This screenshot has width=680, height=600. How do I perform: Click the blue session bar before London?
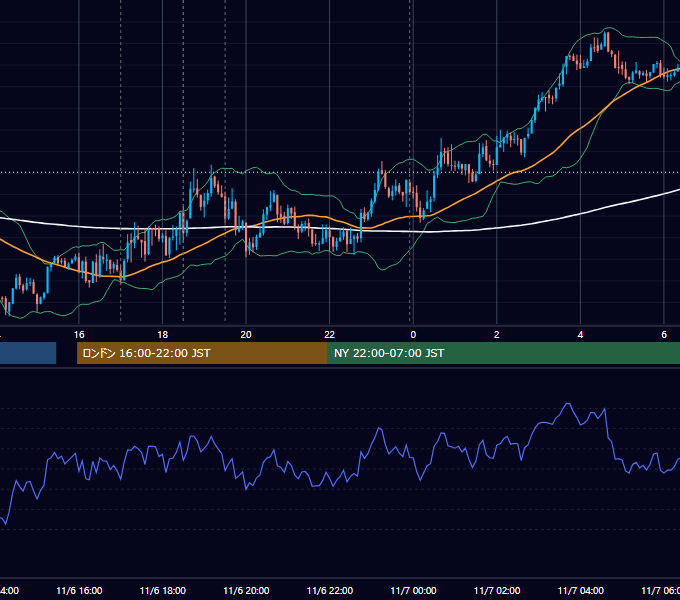[x=28, y=353]
